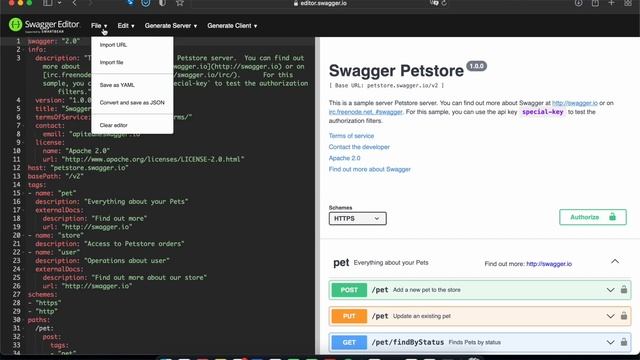Reload the page with the refresh icon

444,3
